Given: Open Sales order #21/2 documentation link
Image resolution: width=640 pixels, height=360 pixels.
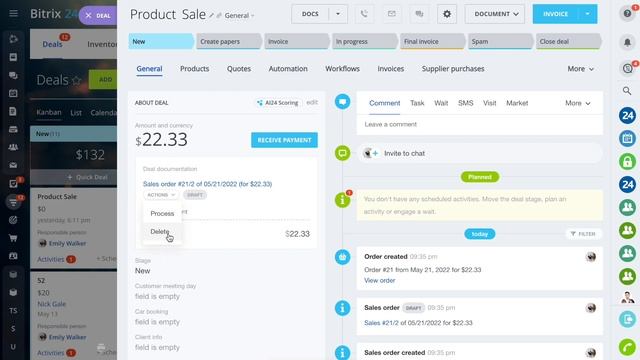Looking at the screenshot, I should tap(207, 184).
